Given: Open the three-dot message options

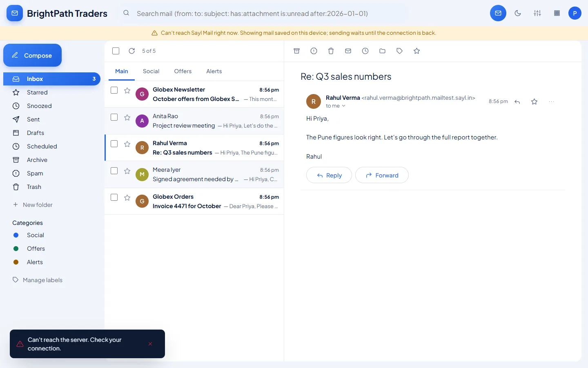Looking at the screenshot, I should tap(552, 102).
